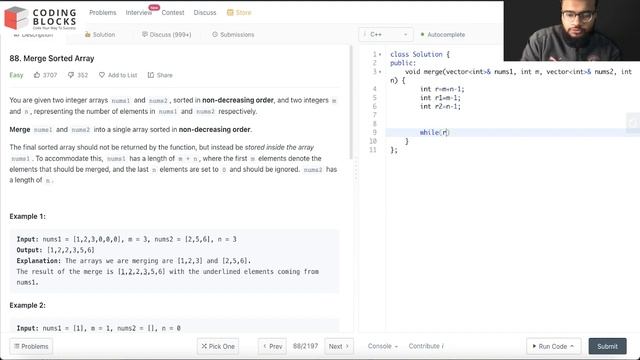Click the 'Example 2:' heading

[27, 305]
